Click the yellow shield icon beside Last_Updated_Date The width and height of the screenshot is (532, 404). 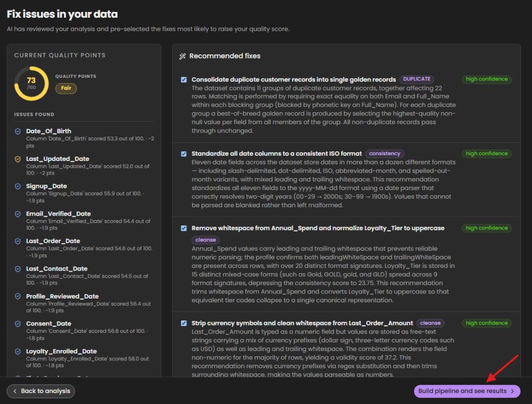pos(18,159)
